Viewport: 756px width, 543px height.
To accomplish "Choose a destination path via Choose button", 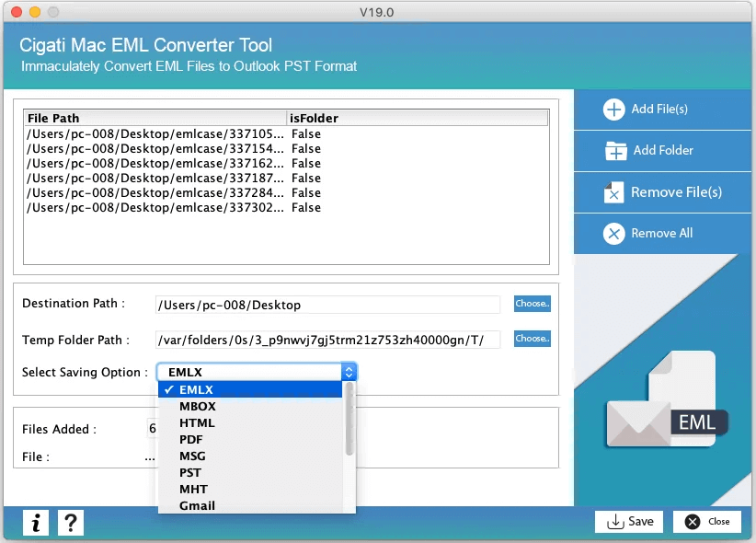I will (x=532, y=304).
